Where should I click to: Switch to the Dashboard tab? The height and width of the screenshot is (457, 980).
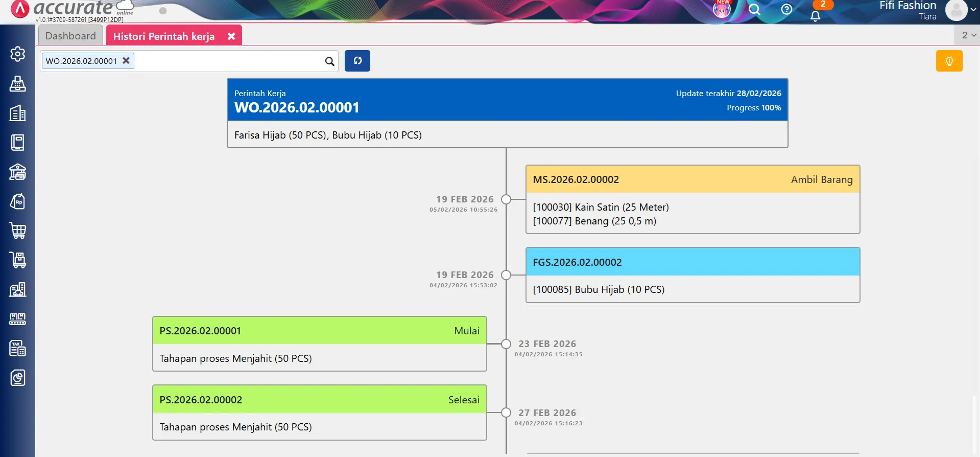pos(70,36)
